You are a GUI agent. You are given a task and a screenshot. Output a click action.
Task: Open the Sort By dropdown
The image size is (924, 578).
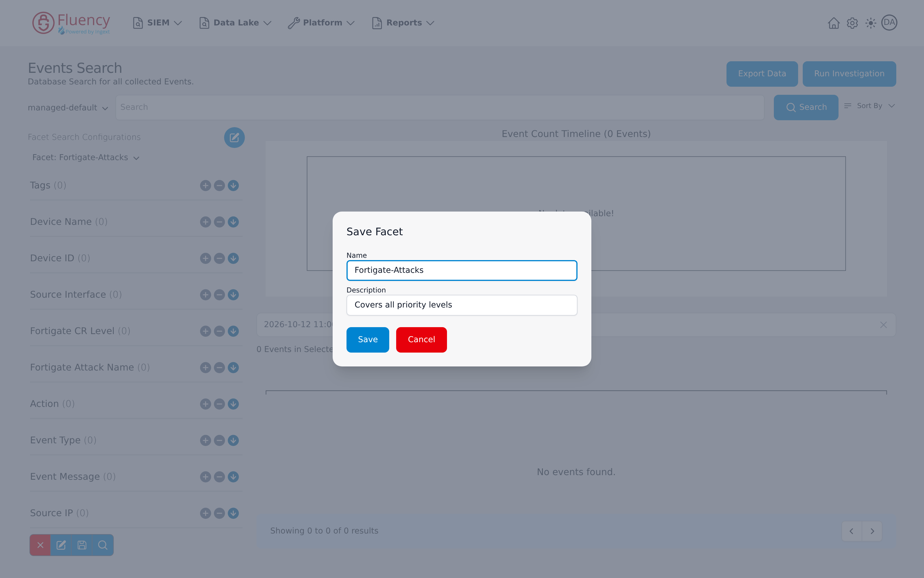(x=869, y=106)
